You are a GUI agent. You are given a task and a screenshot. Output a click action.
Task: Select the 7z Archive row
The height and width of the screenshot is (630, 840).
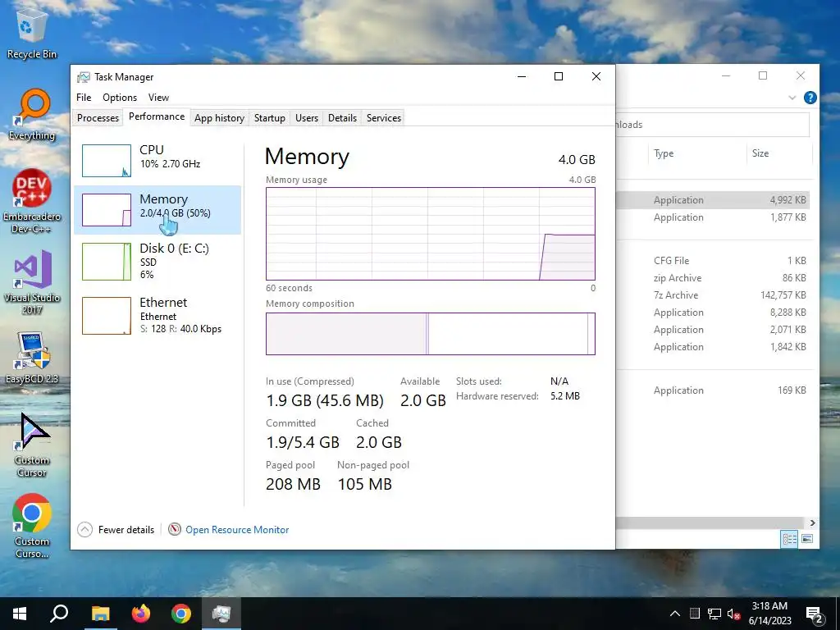pyautogui.click(x=713, y=294)
